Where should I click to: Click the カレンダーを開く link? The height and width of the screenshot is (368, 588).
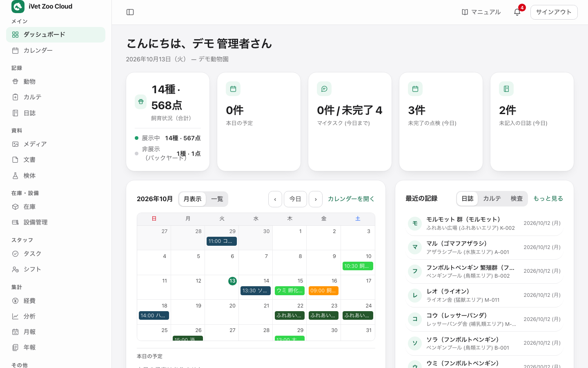[x=351, y=199]
